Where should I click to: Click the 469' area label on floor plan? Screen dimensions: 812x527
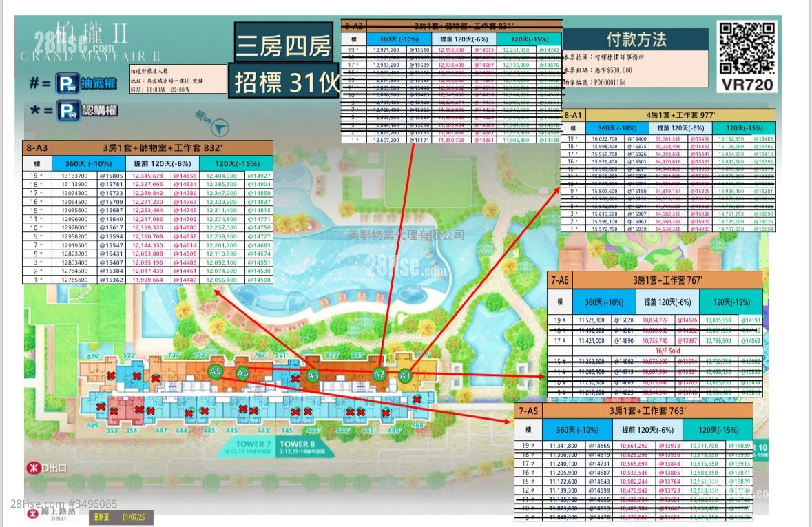pyautogui.click(x=93, y=426)
